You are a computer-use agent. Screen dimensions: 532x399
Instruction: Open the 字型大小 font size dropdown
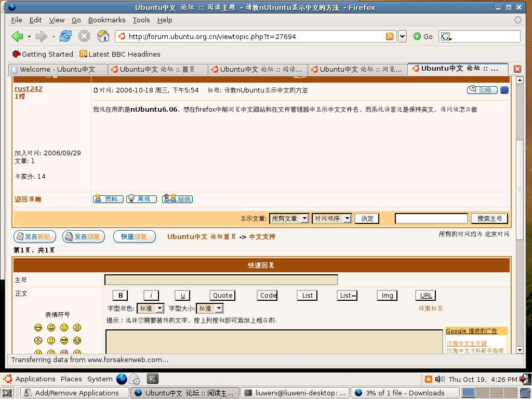(x=210, y=309)
